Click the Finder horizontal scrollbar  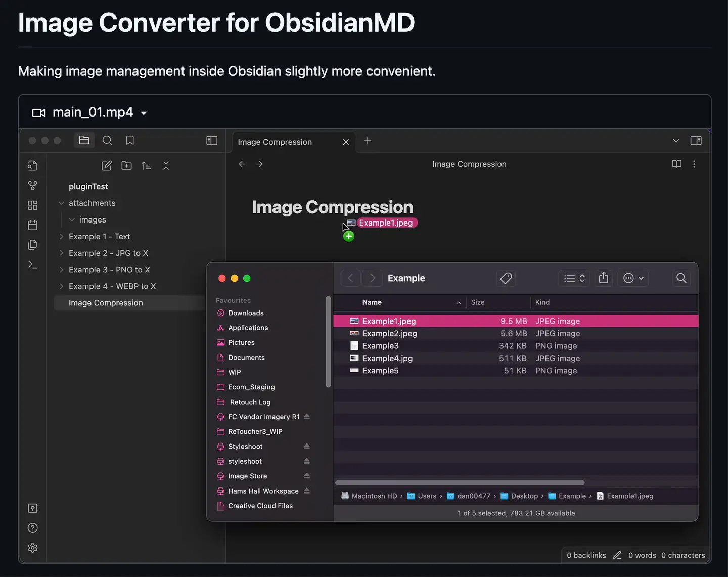click(x=460, y=483)
